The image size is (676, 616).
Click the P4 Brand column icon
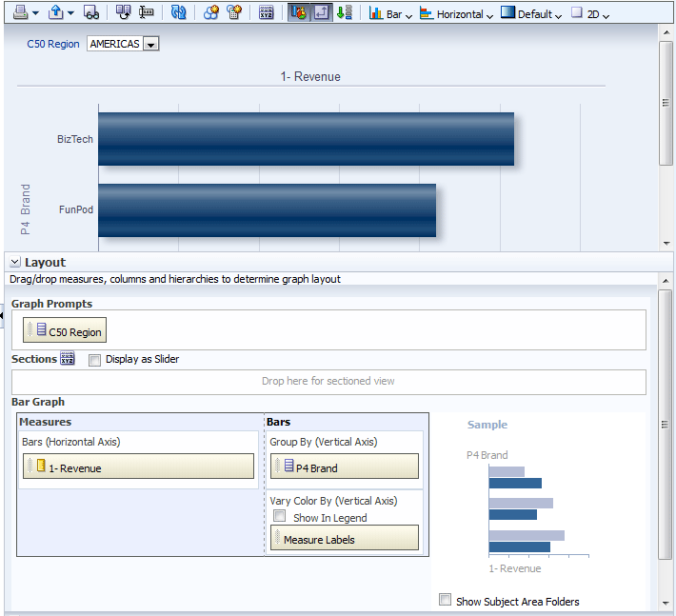coord(288,467)
